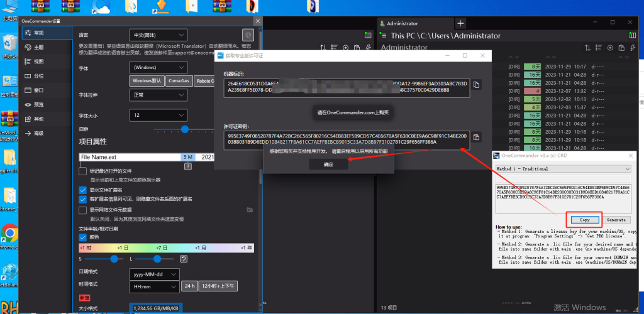Click the network icon beside 显示网络文件元数据

point(249,210)
